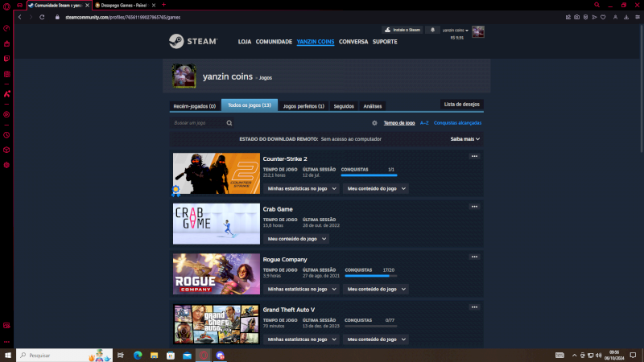Open the notifications bell icon
This screenshot has width=644, height=362.
point(432,30)
